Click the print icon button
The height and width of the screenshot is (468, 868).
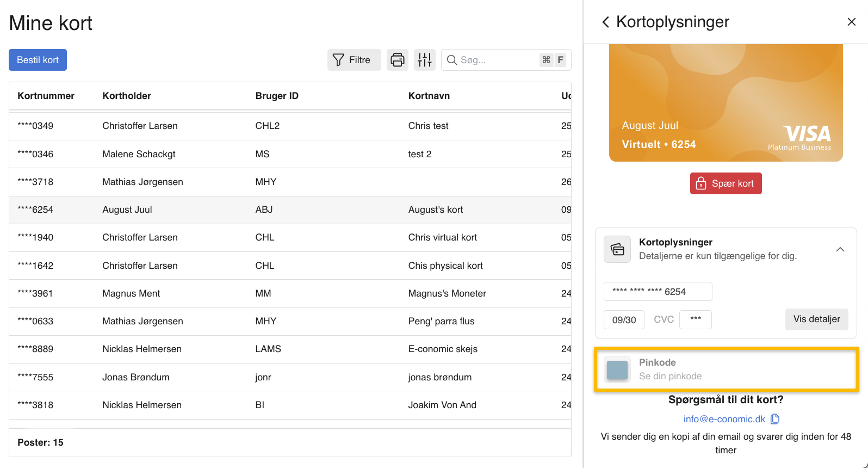click(x=398, y=60)
